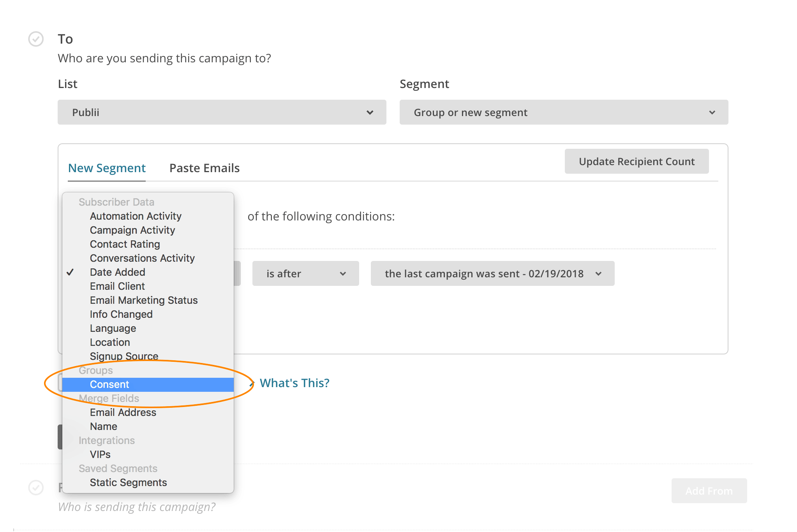Viewport: 797px width, 532px height.
Task: Select Signup Source from the list
Action: tap(123, 356)
